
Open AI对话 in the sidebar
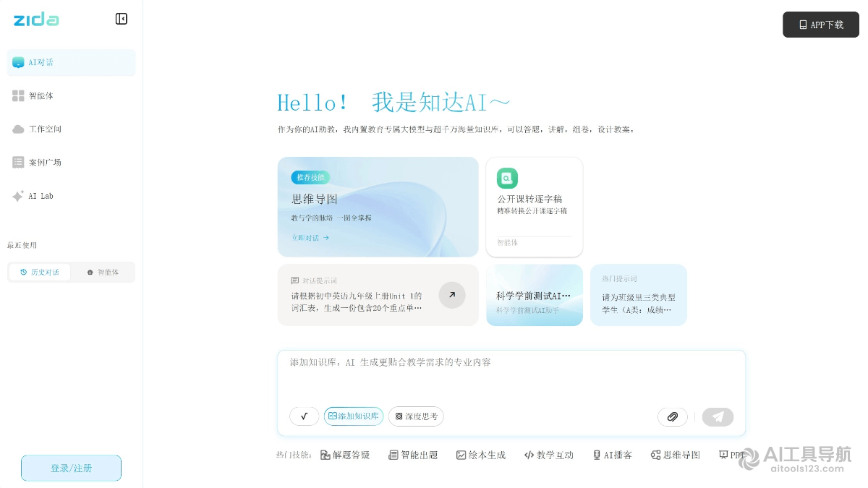71,62
